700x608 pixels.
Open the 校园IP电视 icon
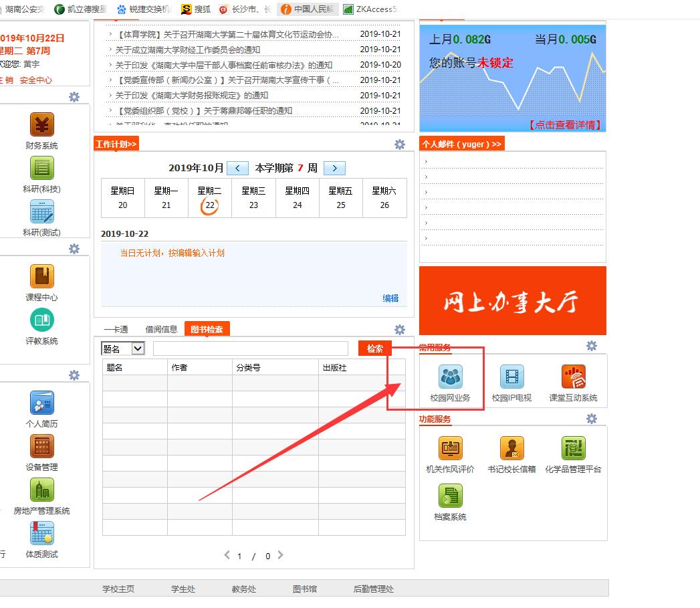[x=511, y=378]
